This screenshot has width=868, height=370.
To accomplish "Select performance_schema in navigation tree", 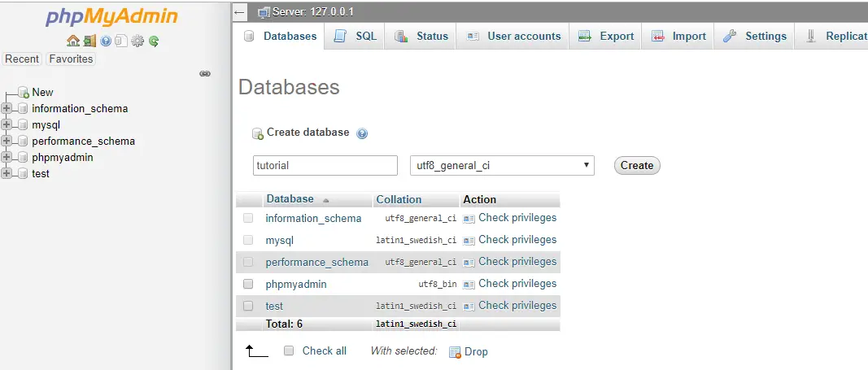I will click(x=84, y=141).
